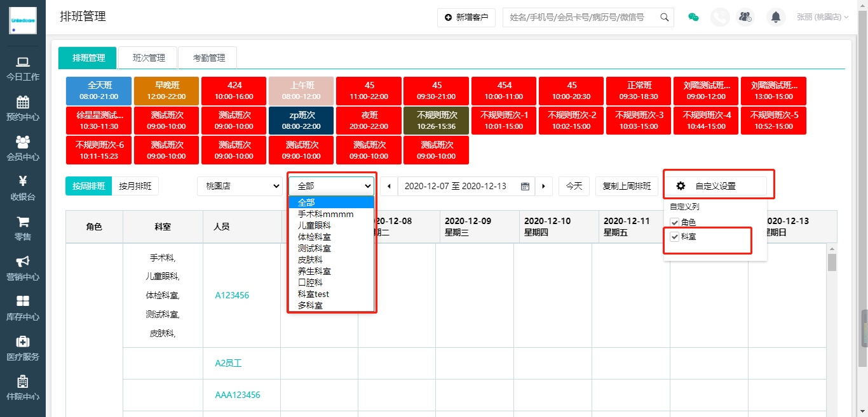Toggle the 科室 column checkbox

coord(675,237)
